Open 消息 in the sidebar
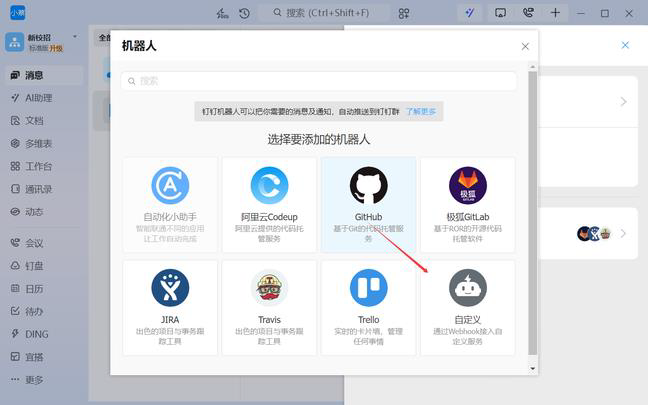648x405 pixels. click(x=44, y=75)
